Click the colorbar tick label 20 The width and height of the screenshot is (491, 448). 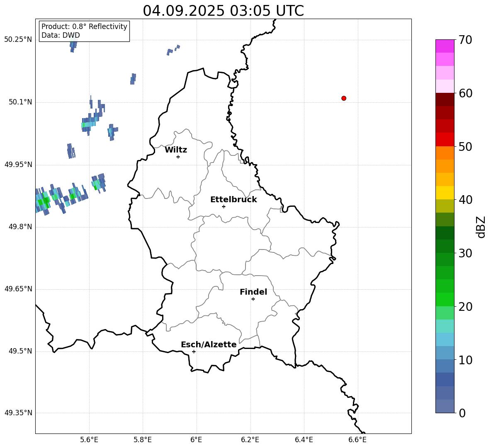pyautogui.click(x=465, y=307)
